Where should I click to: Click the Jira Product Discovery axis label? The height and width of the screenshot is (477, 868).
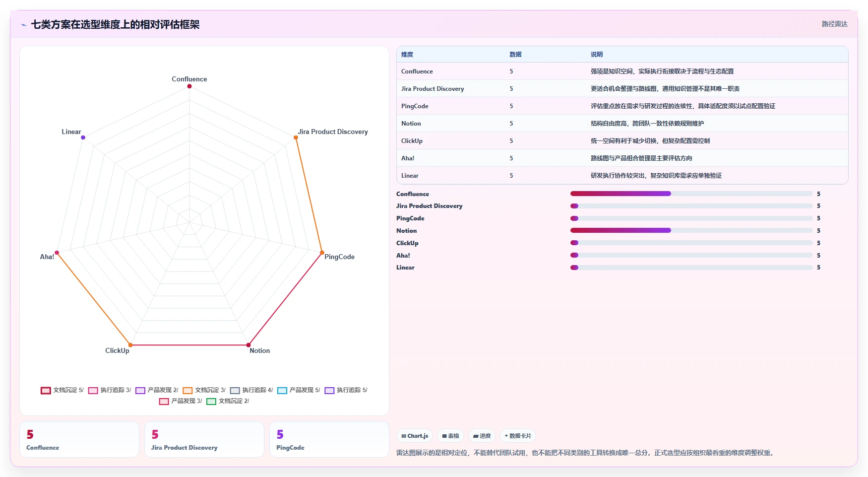click(333, 132)
